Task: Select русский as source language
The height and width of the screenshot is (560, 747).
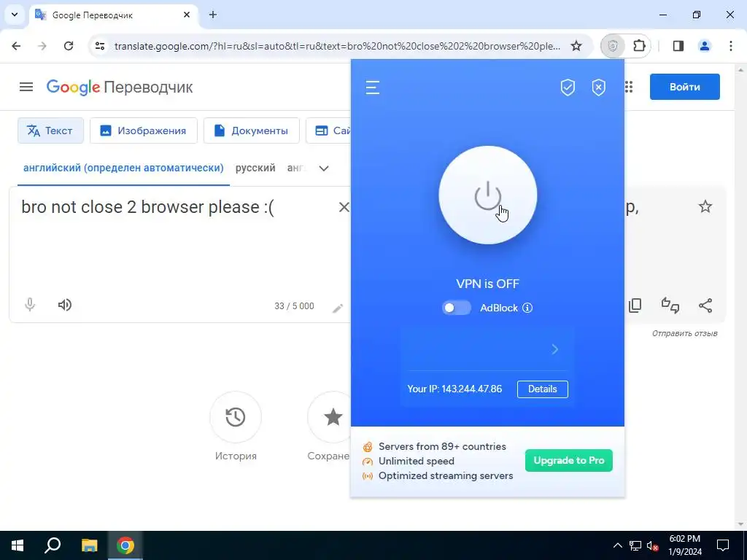Action: click(x=255, y=168)
